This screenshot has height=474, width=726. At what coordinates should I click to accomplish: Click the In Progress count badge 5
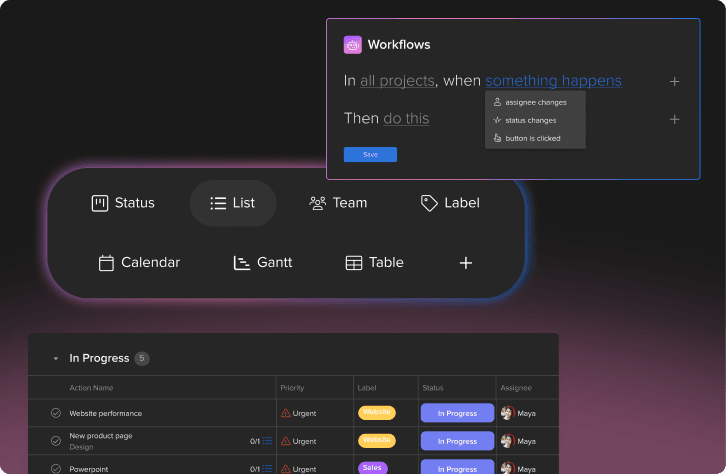[142, 358]
